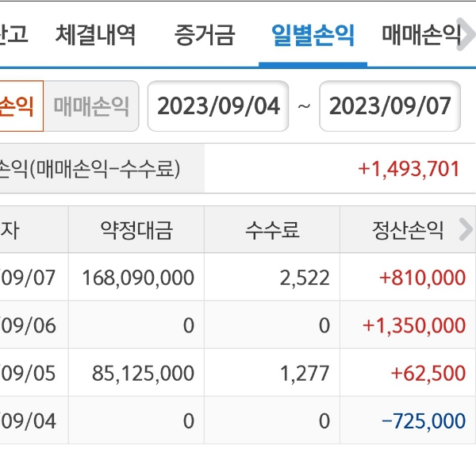Open the end date field 2023/09/07
The width and height of the screenshot is (476, 476).
coord(390,106)
